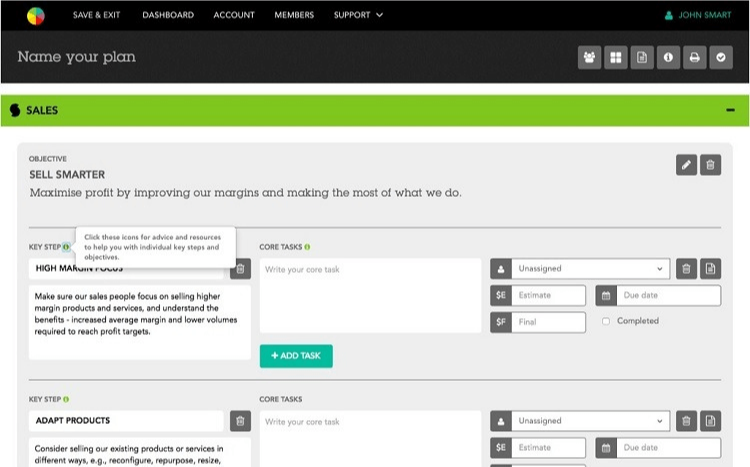This screenshot has height=467, width=750.
Task: Delete the High Margin Focus key step
Action: pos(240,268)
